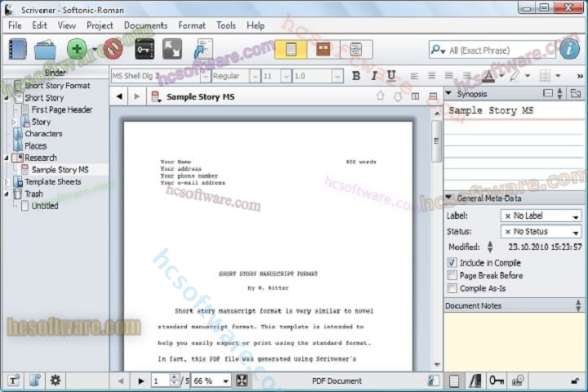Click the page number field
The height and width of the screenshot is (392, 588).
tap(161, 381)
